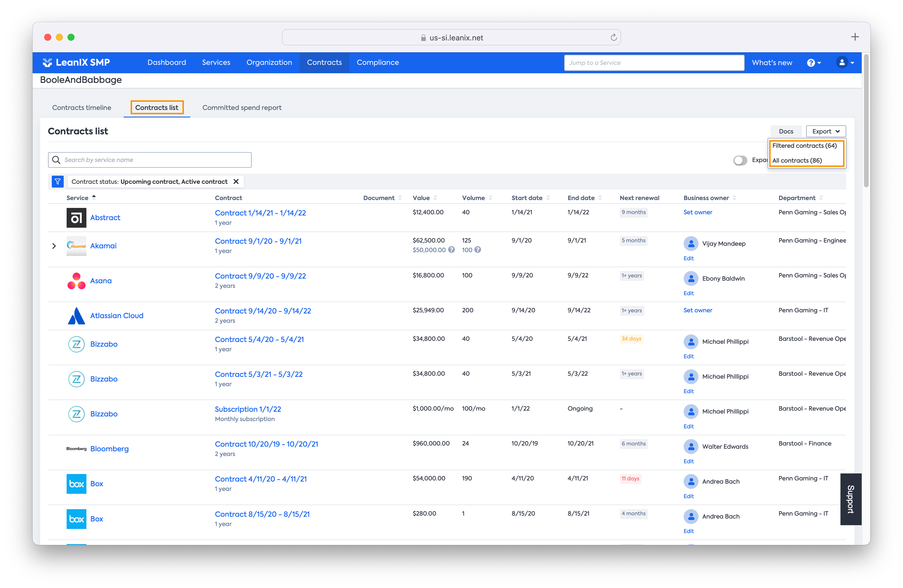This screenshot has height=588, width=903.
Task: Open Organization in top navigation
Action: coord(269,63)
